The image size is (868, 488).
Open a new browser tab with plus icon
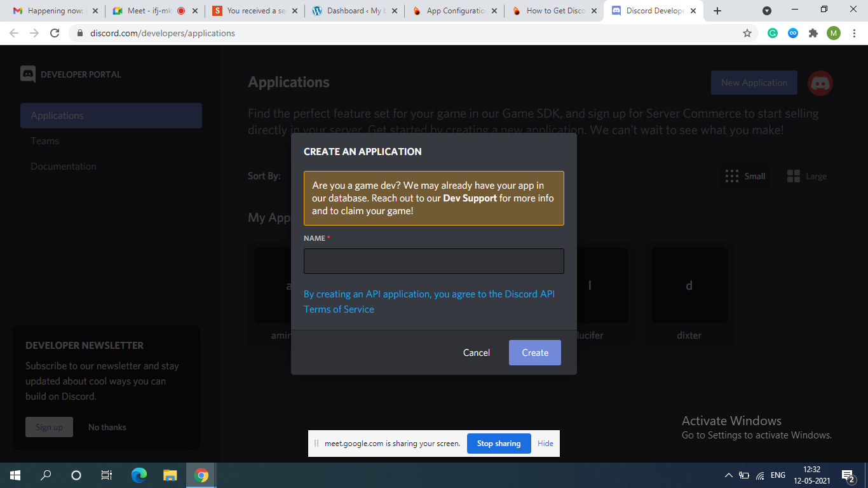point(717,11)
